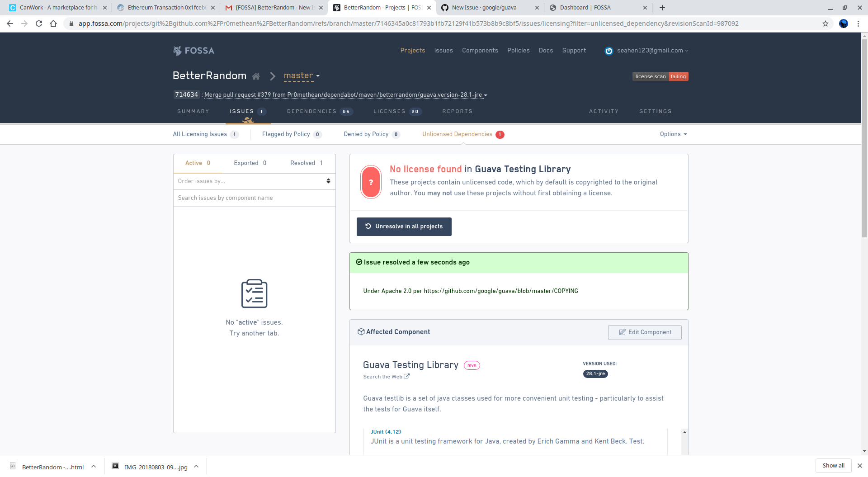
Task: Click the Edit Component button
Action: [645, 332]
